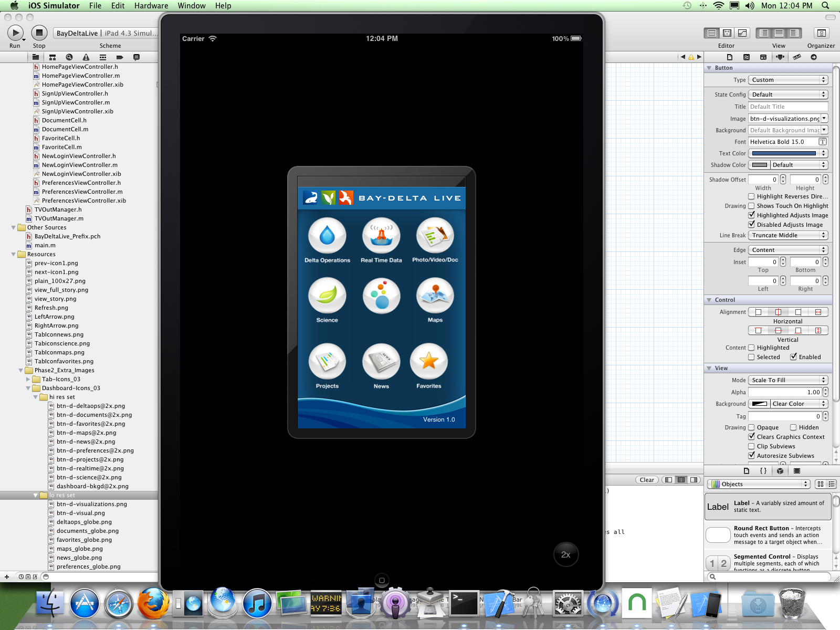840x630 pixels.
Task: Check the Hidden drawing checkbox
Action: coord(793,427)
